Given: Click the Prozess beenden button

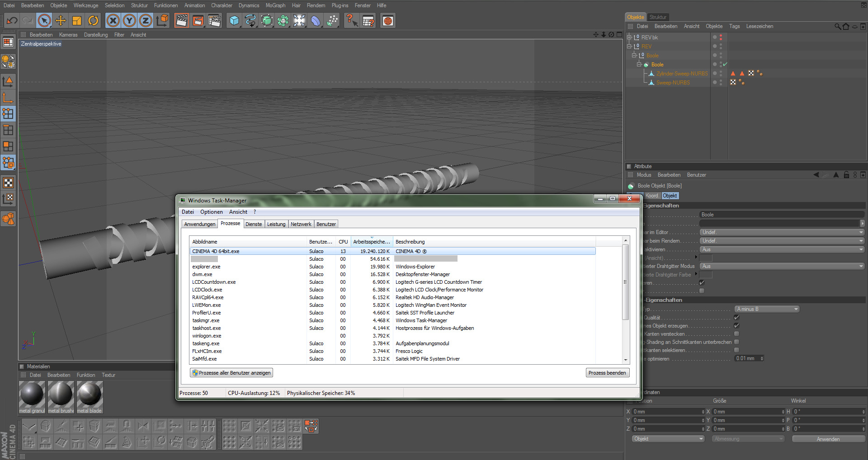Looking at the screenshot, I should click(607, 373).
